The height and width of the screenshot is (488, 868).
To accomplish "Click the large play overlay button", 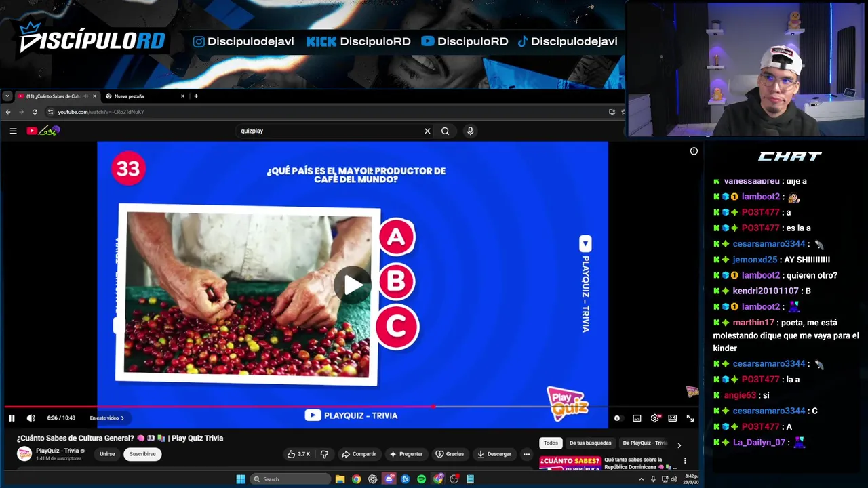I will click(x=352, y=285).
